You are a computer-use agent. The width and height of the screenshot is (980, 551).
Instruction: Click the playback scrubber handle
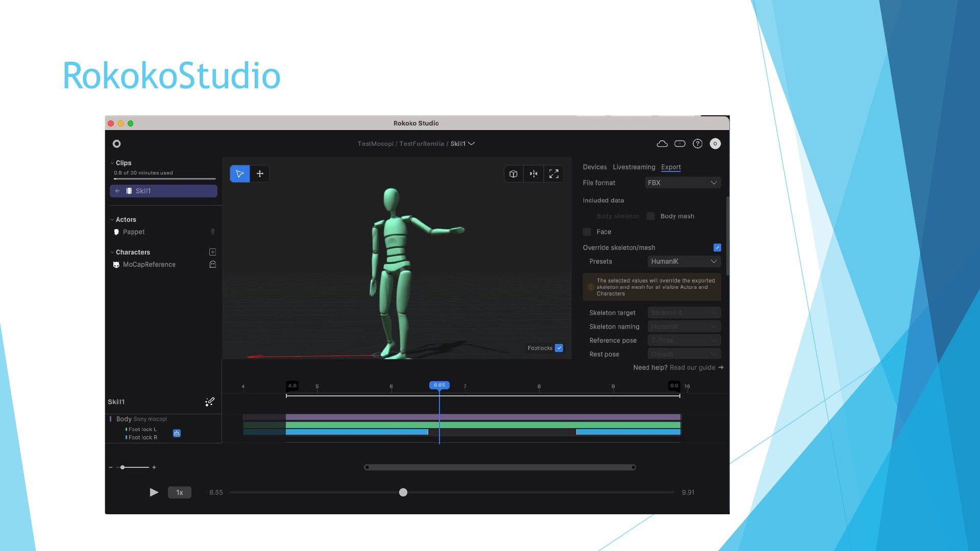tap(403, 492)
